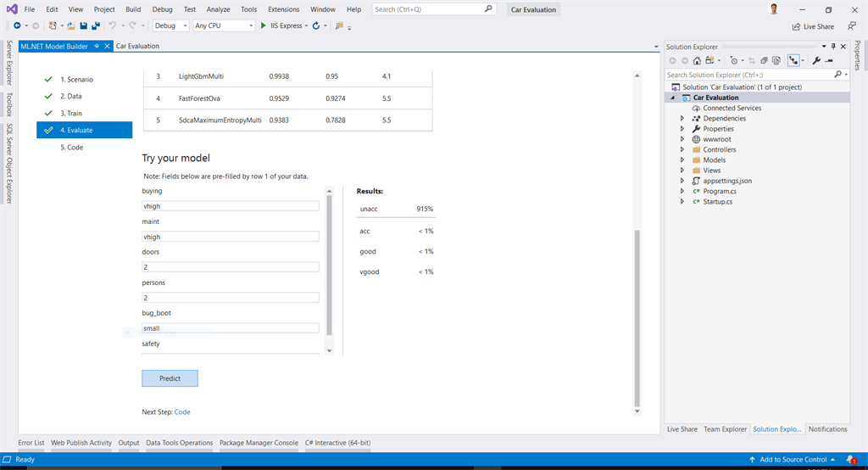This screenshot has width=868, height=470.
Task: Expand the wwwroot node
Action: pos(682,139)
